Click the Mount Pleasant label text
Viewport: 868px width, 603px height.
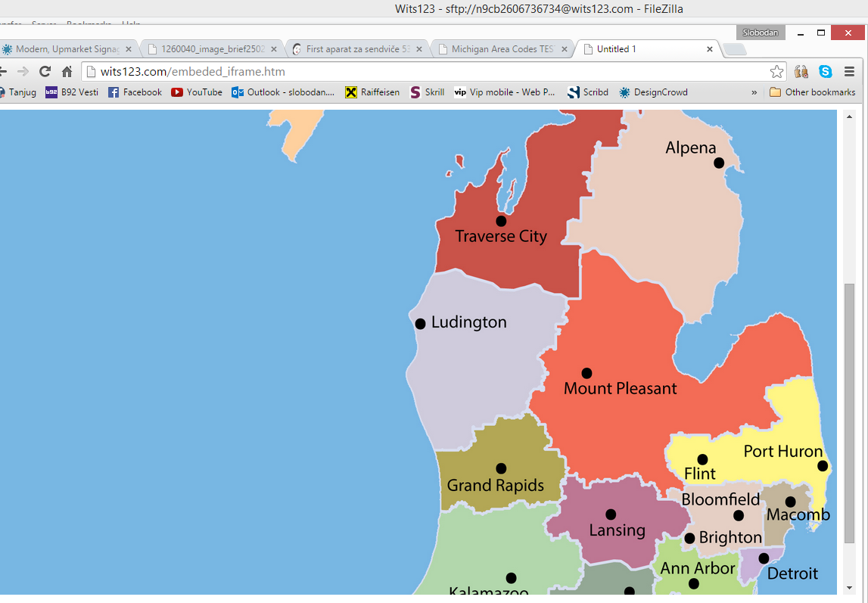[620, 388]
